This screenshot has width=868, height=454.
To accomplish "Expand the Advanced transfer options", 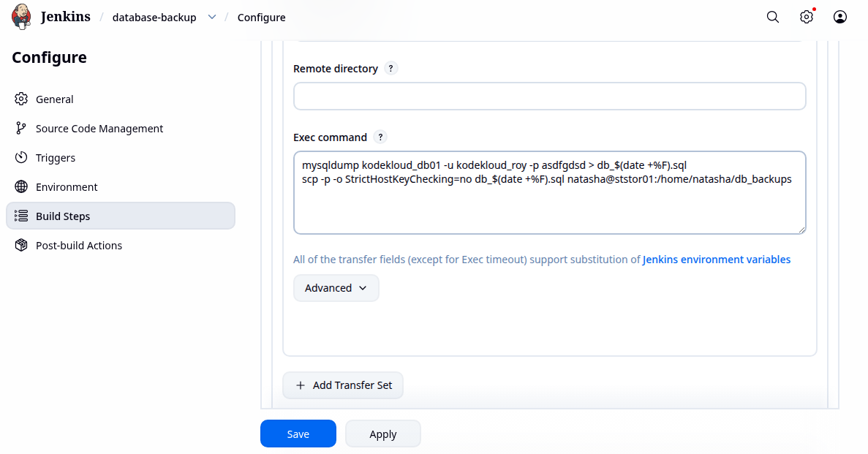I will coord(336,288).
